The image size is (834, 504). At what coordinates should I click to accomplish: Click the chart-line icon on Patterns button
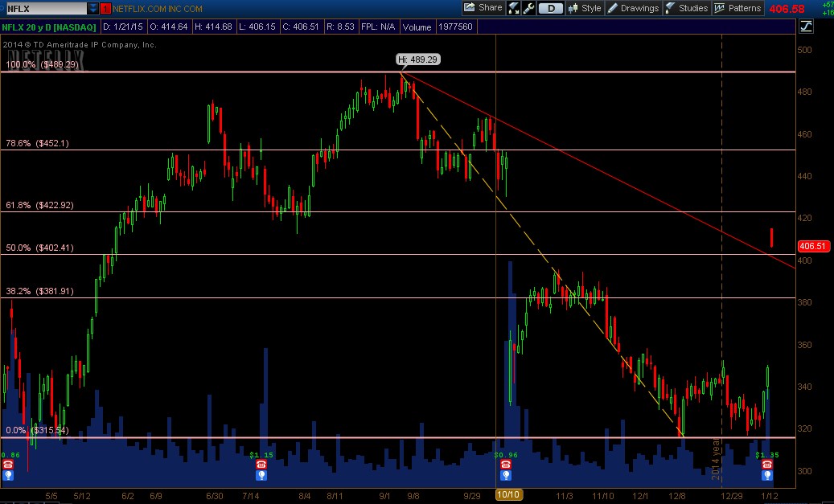720,8
